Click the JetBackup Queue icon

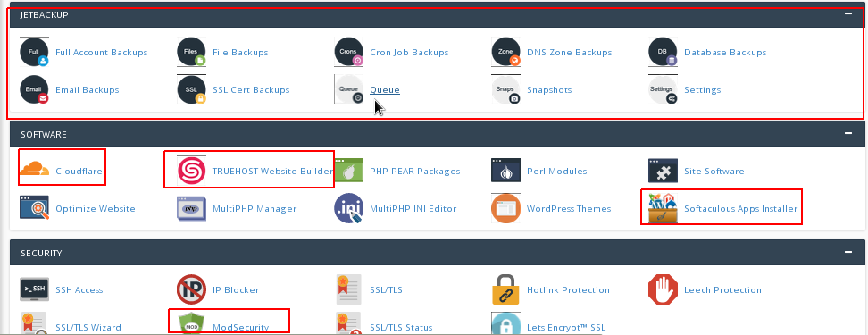(x=349, y=89)
